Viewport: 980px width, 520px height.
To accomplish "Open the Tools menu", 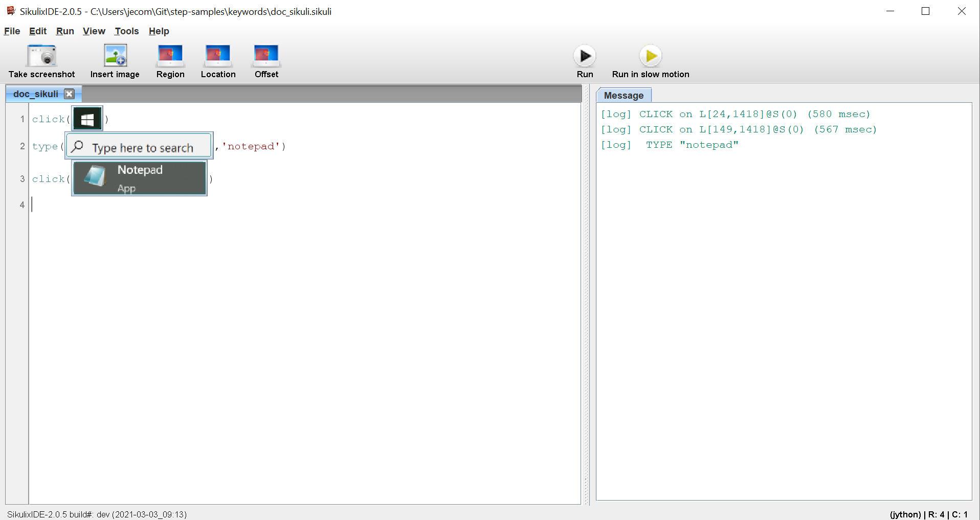I will tap(126, 31).
